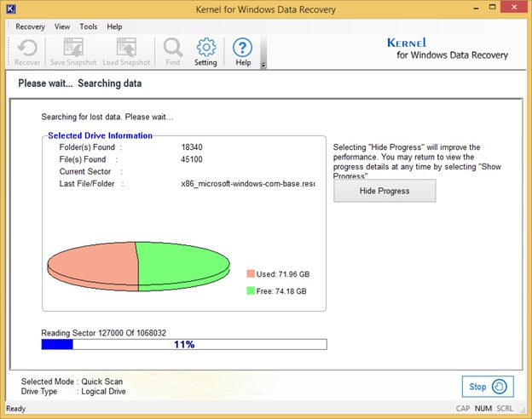Click the SCRL indicator in status bar
The width and height of the screenshot is (532, 419).
click(505, 409)
